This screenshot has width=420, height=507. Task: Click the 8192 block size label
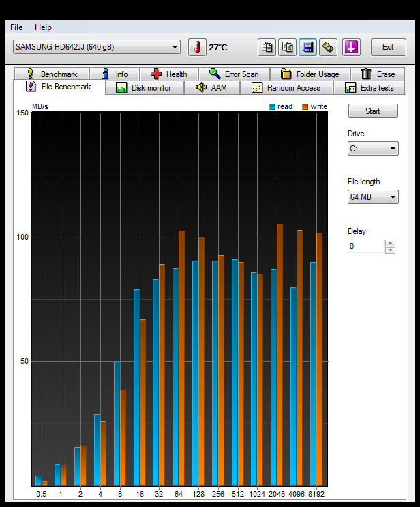(x=316, y=494)
